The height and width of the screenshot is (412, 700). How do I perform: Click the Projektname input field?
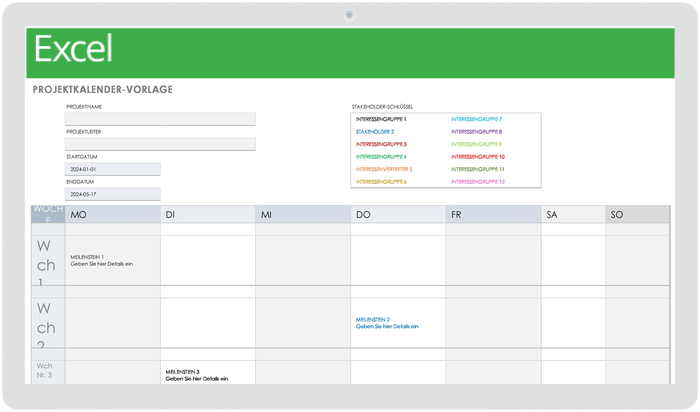[160, 119]
